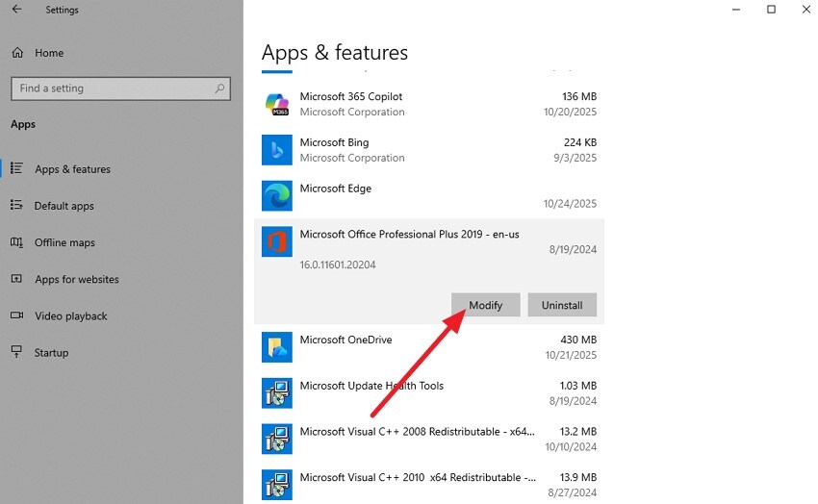
Task: Click the search magnifier icon
Action: coord(219,88)
